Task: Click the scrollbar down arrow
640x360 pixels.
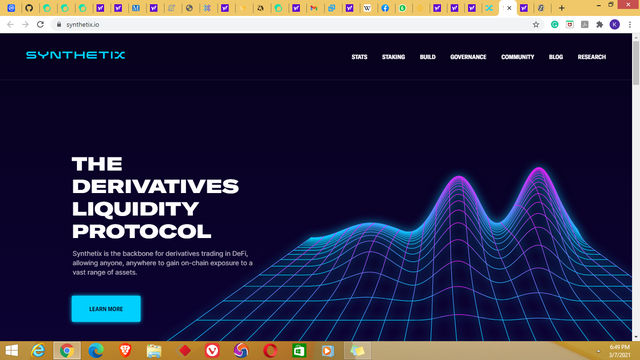Action: tap(636, 337)
